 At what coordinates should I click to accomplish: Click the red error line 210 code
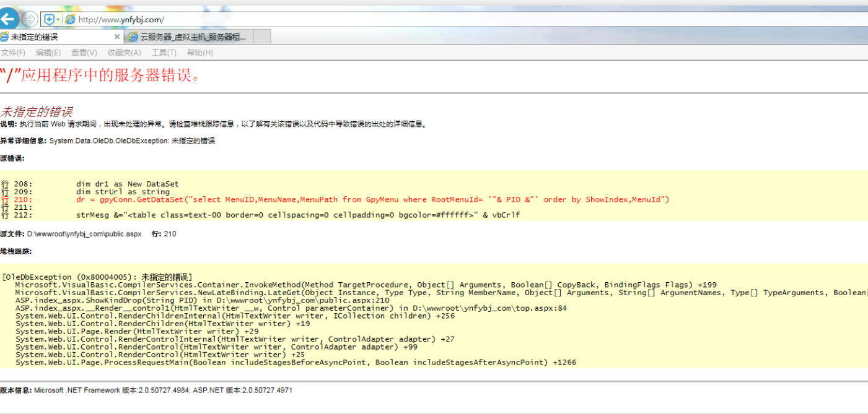tap(372, 199)
